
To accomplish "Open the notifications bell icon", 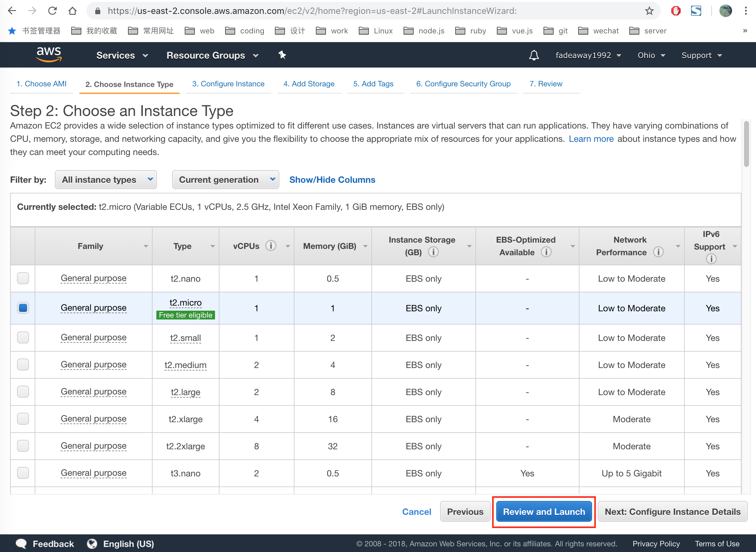I will click(x=534, y=55).
